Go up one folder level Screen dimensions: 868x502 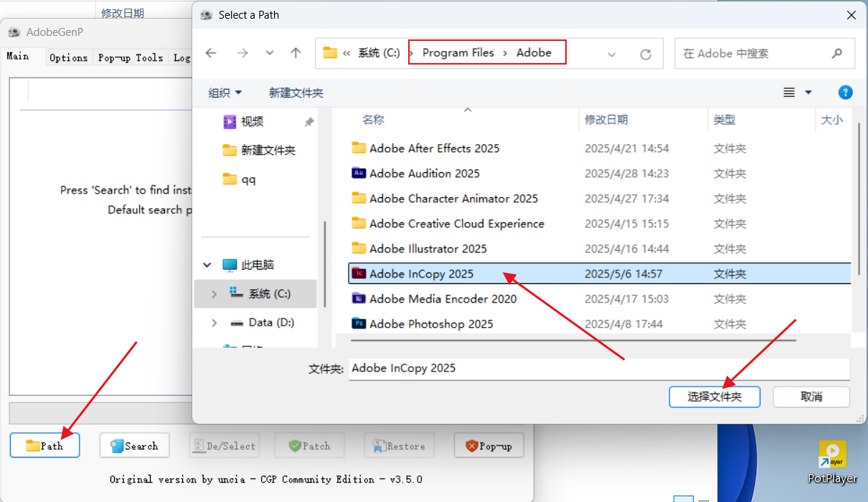click(x=296, y=53)
